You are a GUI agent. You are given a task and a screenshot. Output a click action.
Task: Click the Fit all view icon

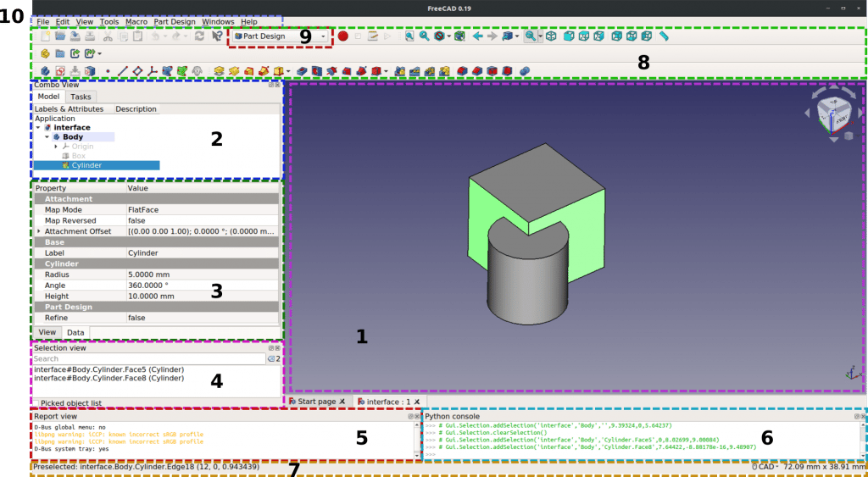click(409, 36)
